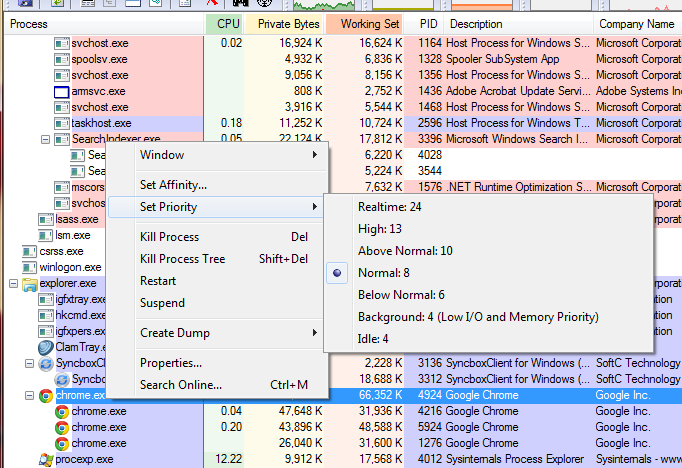Viewport: 682px width, 468px height.
Task: Collapse the explorer.exe process tree
Action: pos(13,284)
